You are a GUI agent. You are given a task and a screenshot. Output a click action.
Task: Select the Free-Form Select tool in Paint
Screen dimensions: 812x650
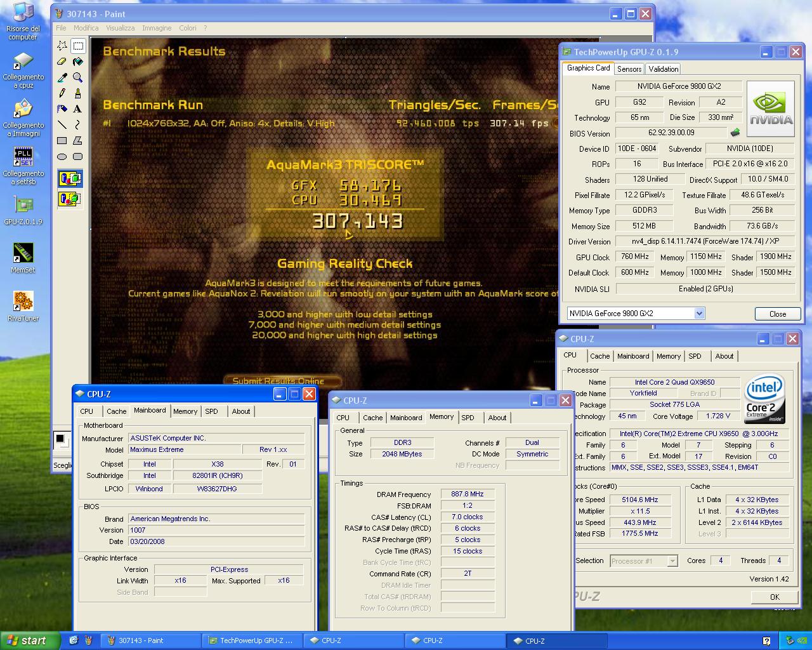[62, 46]
